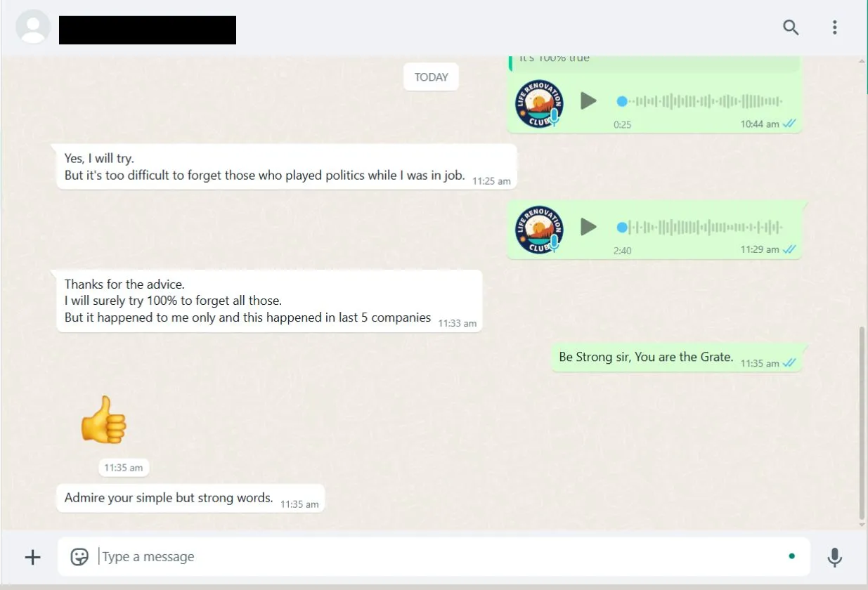The height and width of the screenshot is (590, 868).
Task: Play the 2:40 voice message
Action: 588,227
